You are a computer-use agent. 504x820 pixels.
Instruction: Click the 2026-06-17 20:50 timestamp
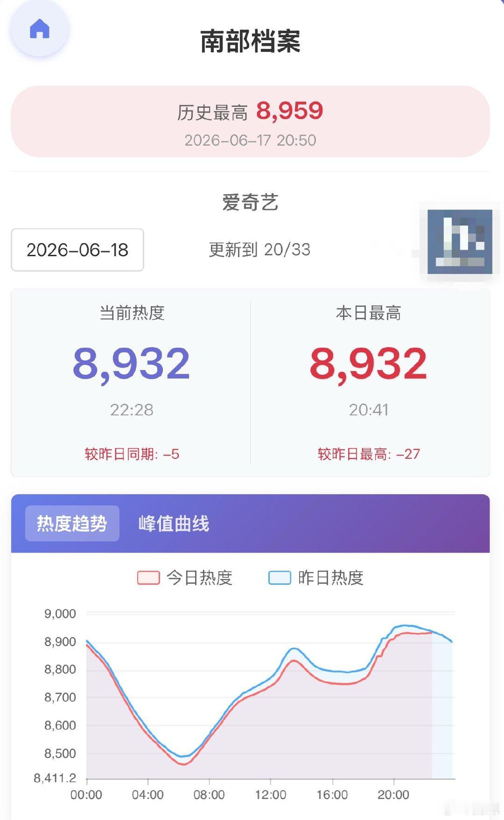[250, 140]
